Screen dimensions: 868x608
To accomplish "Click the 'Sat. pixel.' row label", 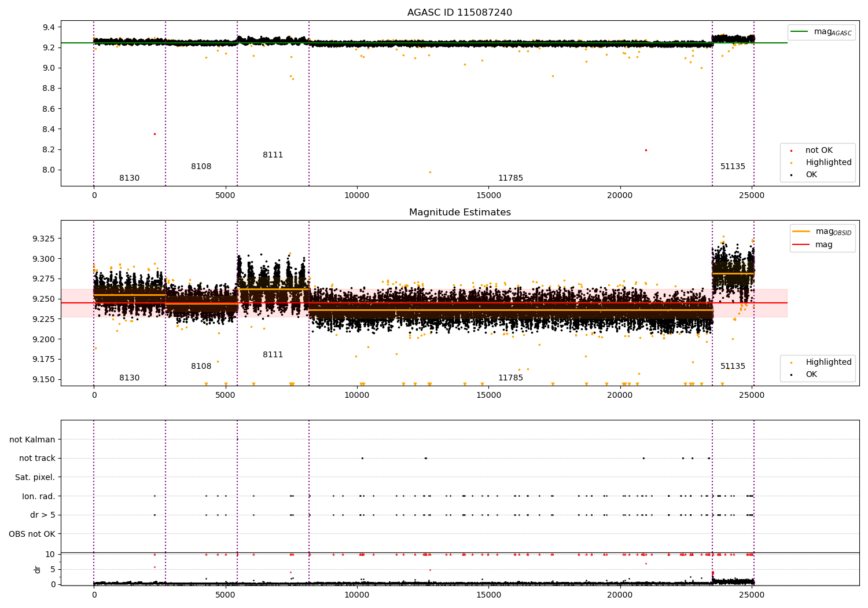I will (35, 477).
